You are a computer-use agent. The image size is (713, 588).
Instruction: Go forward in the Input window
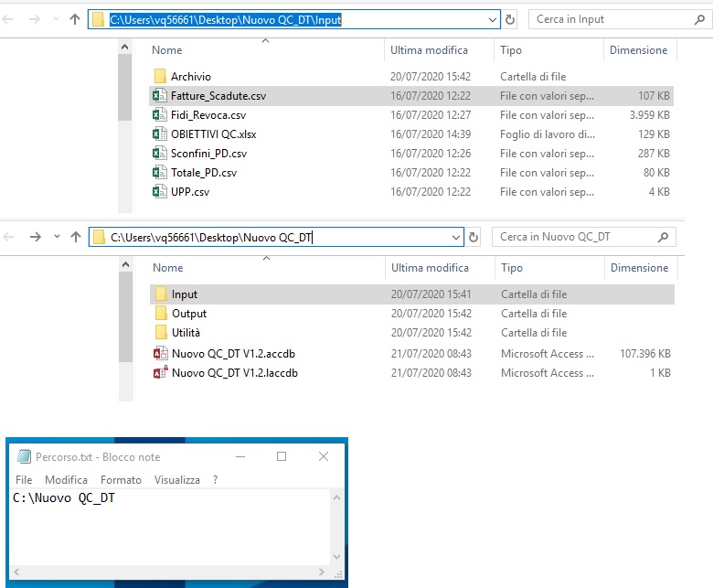click(34, 19)
